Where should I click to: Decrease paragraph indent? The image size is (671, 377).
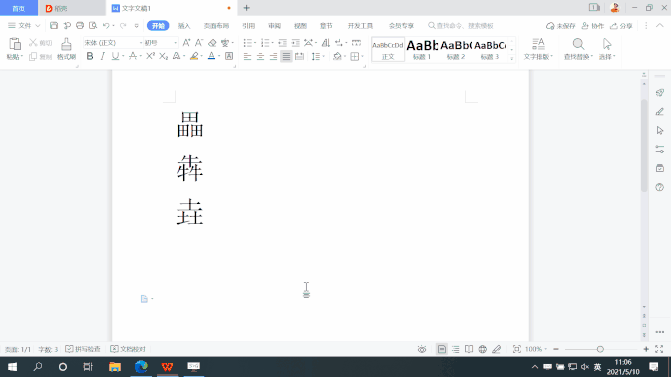coord(282,43)
